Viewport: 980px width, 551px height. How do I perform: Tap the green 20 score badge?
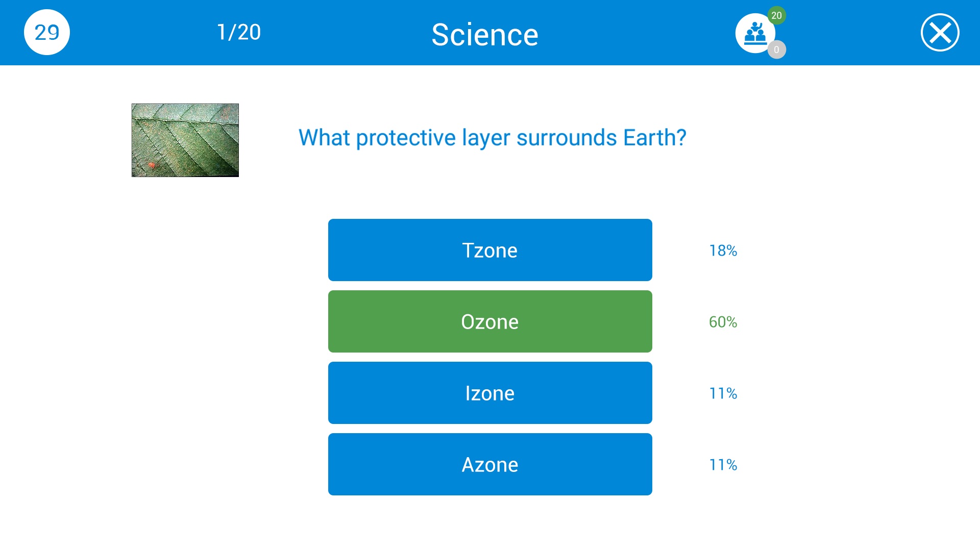pyautogui.click(x=776, y=15)
